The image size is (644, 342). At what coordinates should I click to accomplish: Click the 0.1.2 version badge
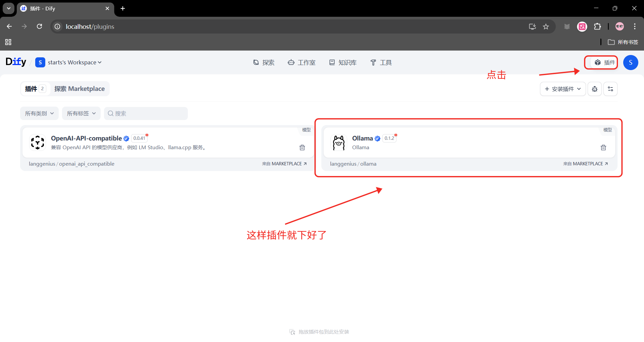pyautogui.click(x=389, y=138)
